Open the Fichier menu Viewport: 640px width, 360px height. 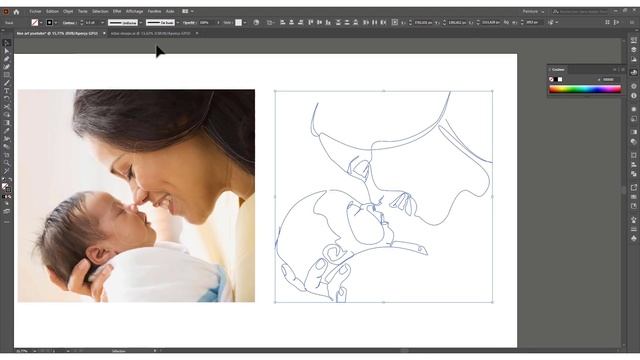35,11
